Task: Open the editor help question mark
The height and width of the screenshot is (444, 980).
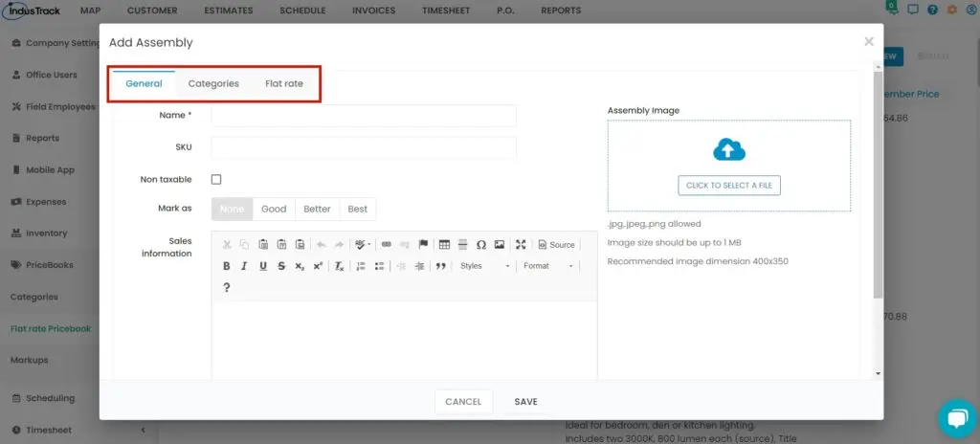Action: [227, 288]
